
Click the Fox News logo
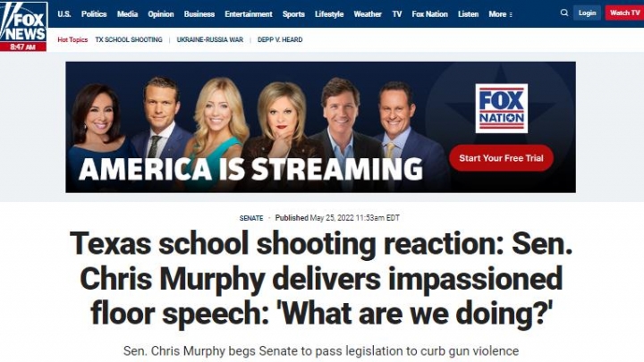tap(23, 26)
